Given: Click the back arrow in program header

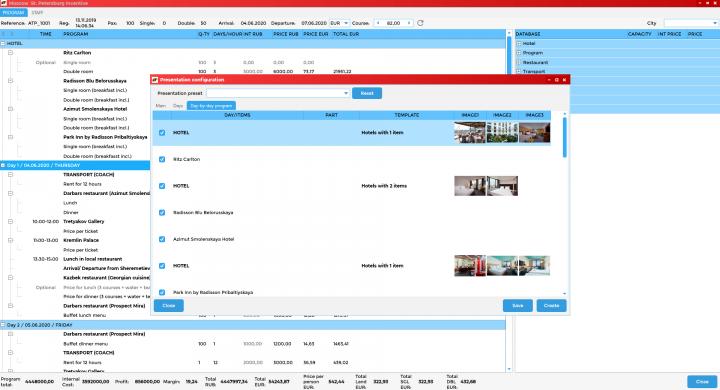Looking at the screenshot, I should (4, 34).
